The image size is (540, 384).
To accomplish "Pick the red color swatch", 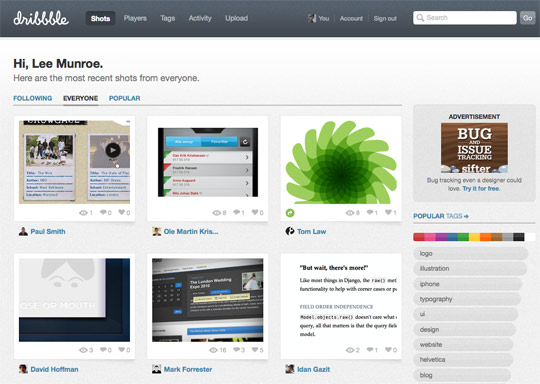I will pyautogui.click(x=419, y=237).
